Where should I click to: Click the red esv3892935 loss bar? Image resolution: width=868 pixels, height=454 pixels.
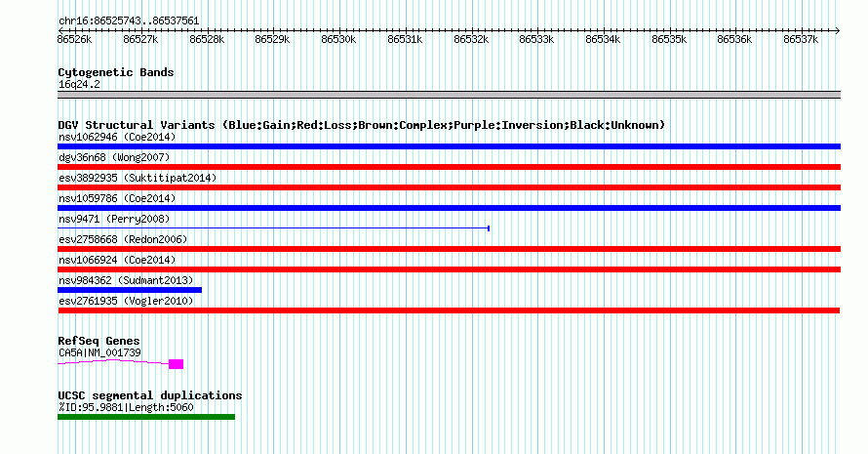click(449, 187)
